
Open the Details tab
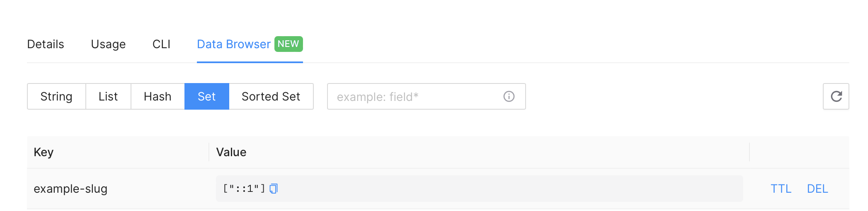click(x=46, y=44)
